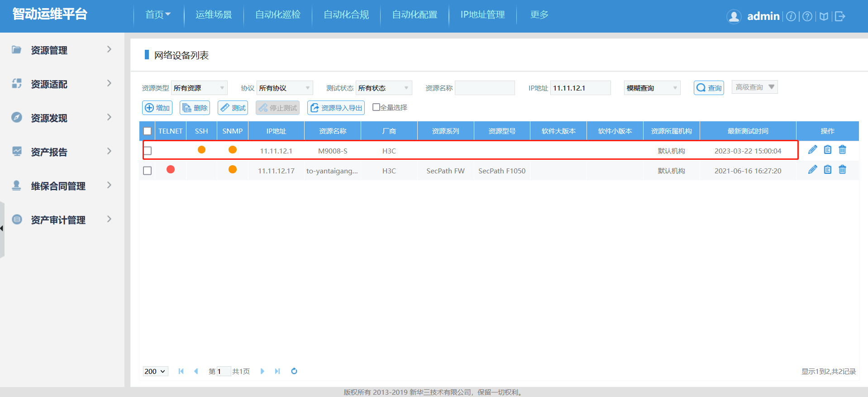Refresh the device table
The image size is (868, 397).
tap(294, 371)
